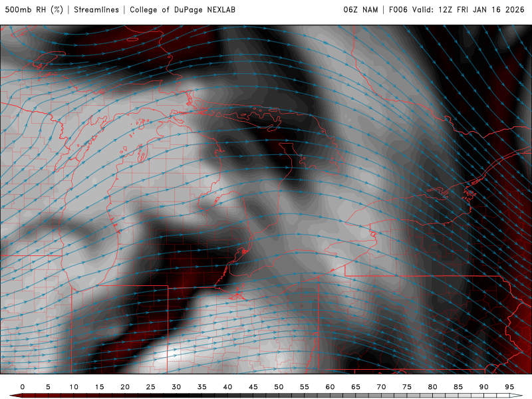Click the colorbar label '80'
532x399 pixels.
click(x=433, y=387)
